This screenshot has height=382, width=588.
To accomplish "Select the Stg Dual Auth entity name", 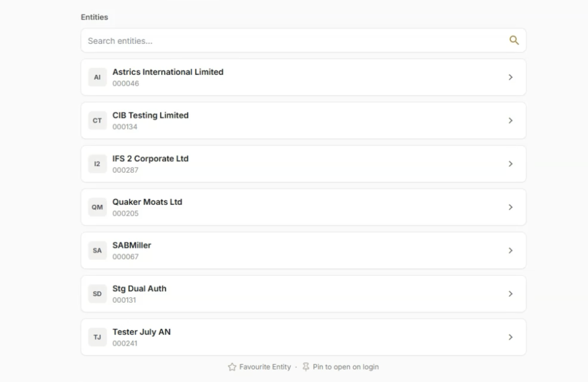I will (x=139, y=289).
